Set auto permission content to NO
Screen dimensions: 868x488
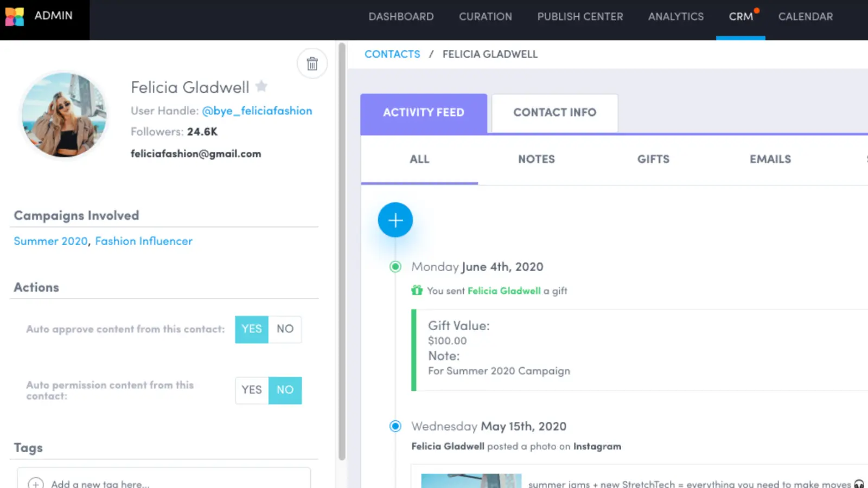pyautogui.click(x=285, y=390)
